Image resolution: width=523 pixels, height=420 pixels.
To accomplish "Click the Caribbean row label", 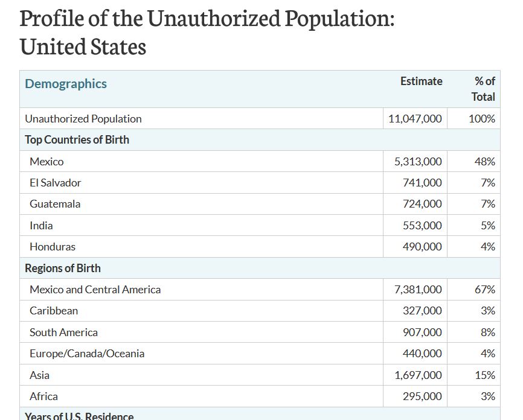I will tap(54, 311).
